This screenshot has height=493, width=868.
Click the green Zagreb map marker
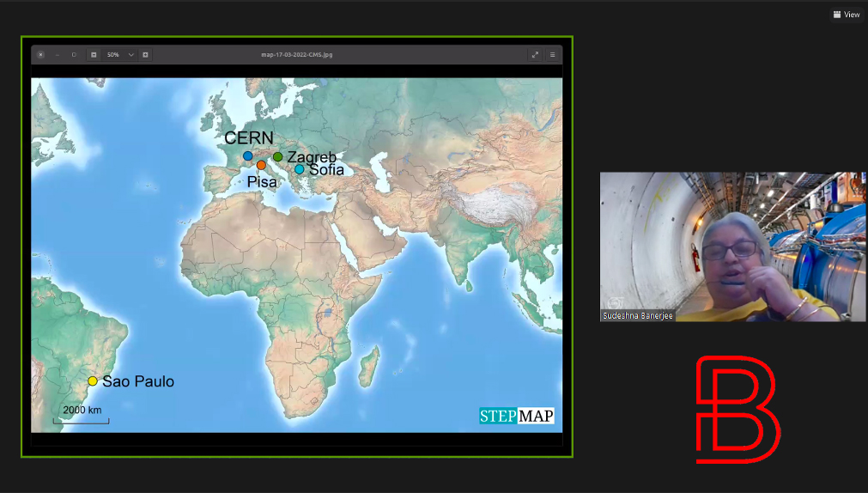278,156
